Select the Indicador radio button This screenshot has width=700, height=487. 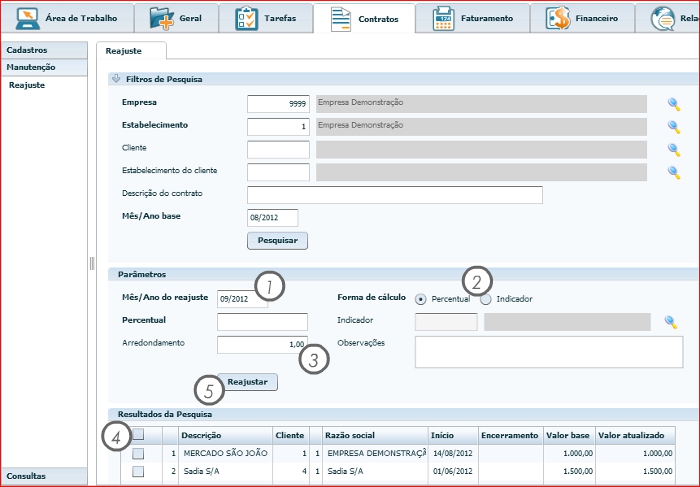coord(486,299)
